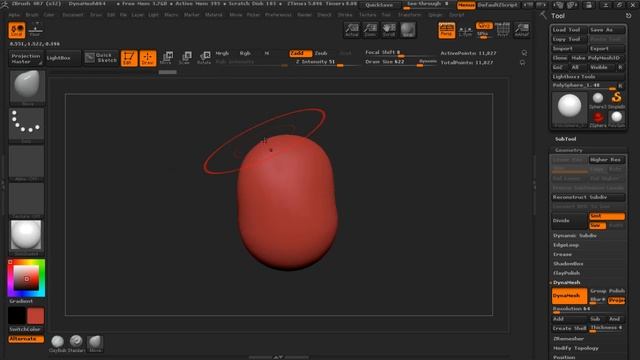Click the Make PolyMesh3D button

pos(598,58)
